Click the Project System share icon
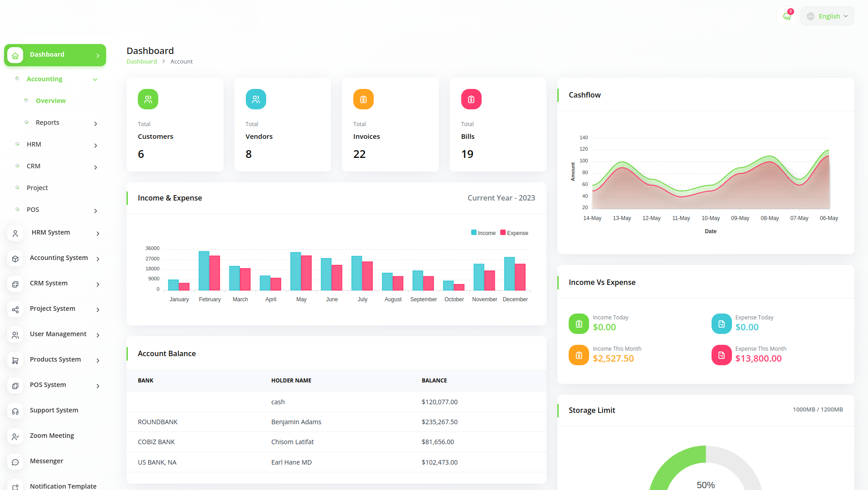Screen dimensions: 868x490 click(x=15, y=309)
